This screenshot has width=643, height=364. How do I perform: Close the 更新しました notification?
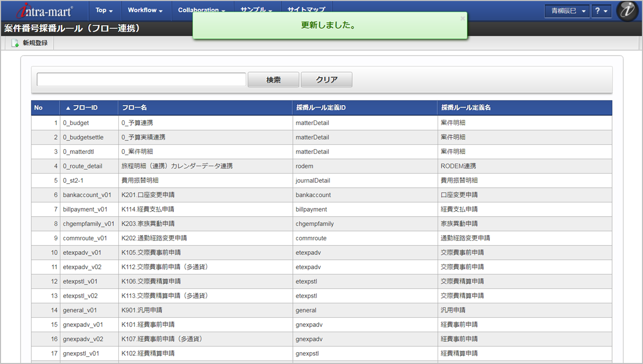click(462, 19)
